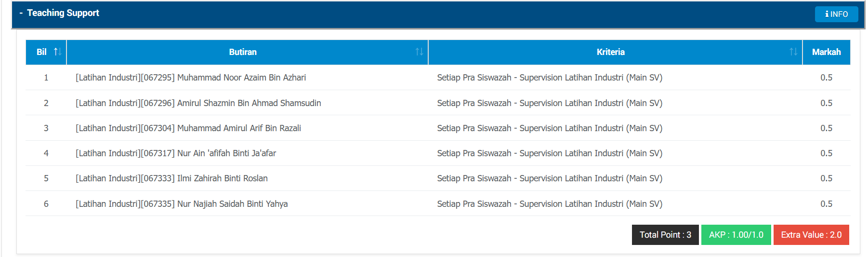Collapse the Teaching Support panel
Image resolution: width=868 pixels, height=257 pixels.
21,13
